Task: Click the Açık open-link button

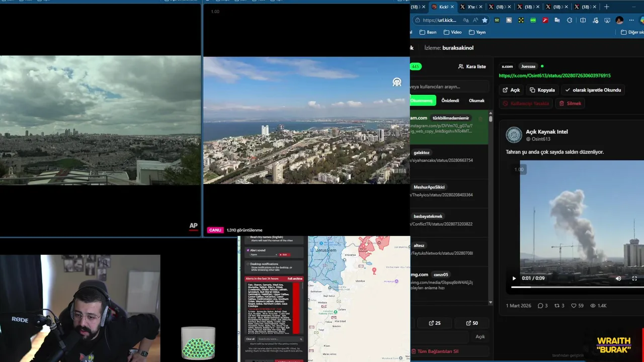Action: [x=511, y=90]
